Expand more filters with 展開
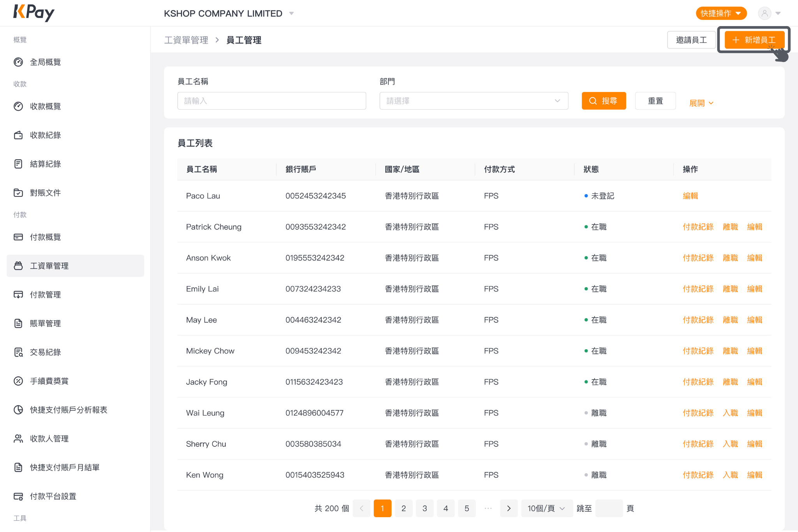 coord(701,103)
